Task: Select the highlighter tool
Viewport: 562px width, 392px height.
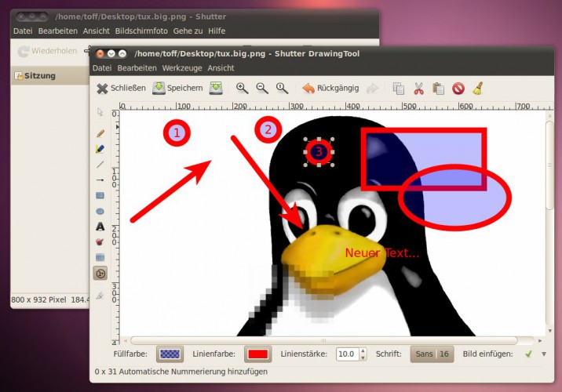Action: pos(100,149)
